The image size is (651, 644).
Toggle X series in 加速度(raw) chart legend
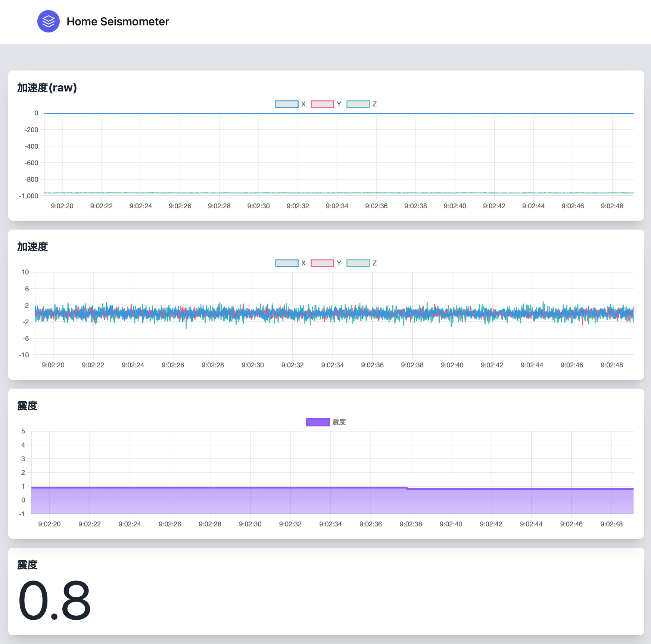pos(290,104)
